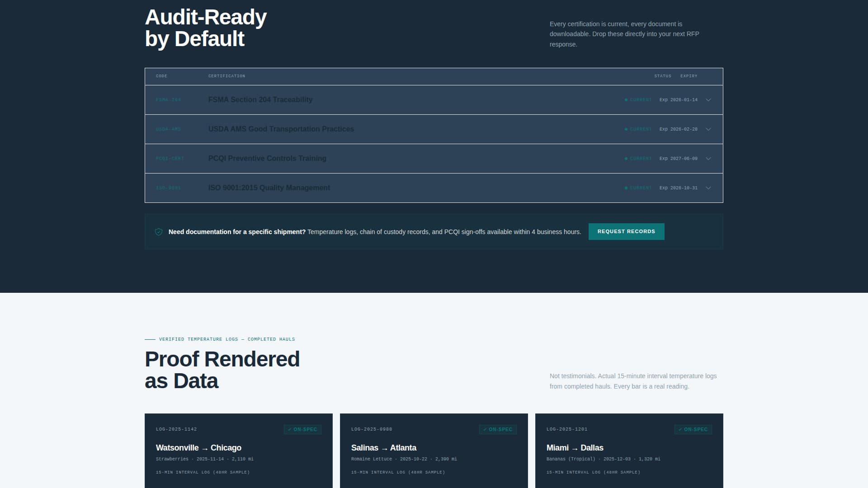Click the shield icon in the documentation banner
Screen dimensions: 868x488
tap(159, 232)
